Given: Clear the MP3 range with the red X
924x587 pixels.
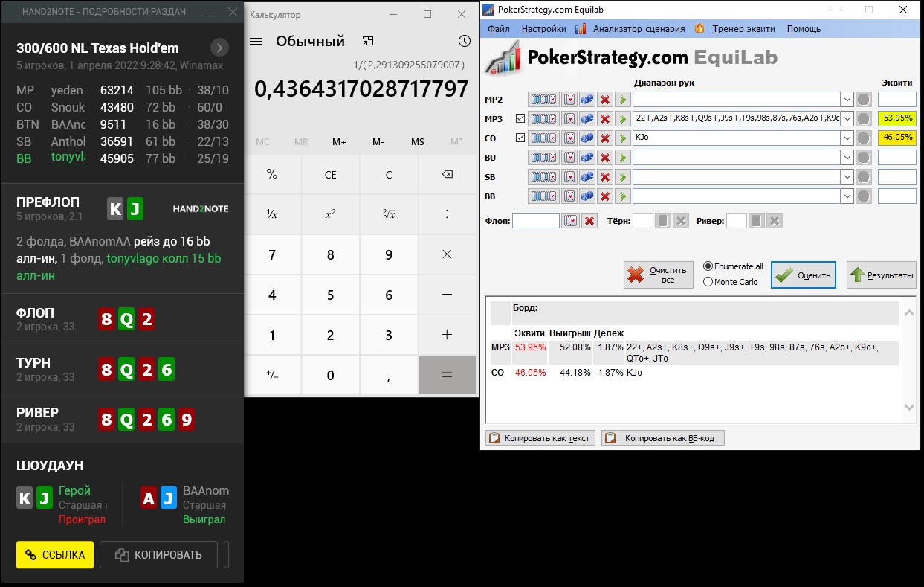Looking at the screenshot, I should pyautogui.click(x=605, y=118).
